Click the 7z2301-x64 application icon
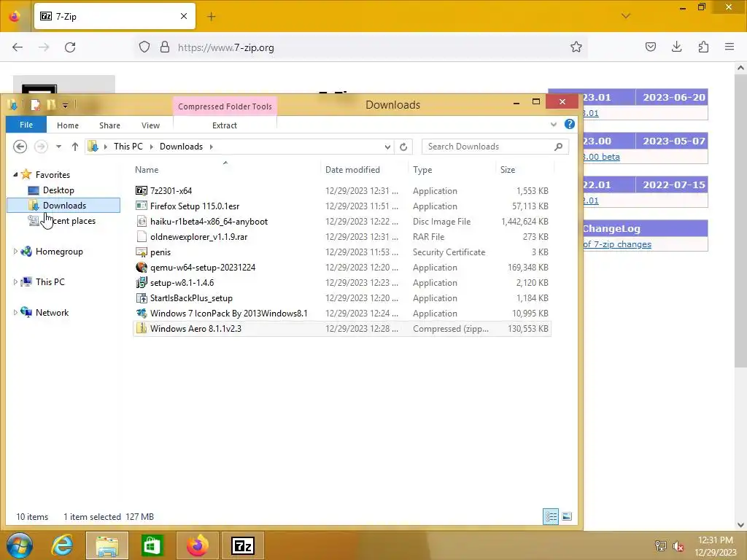This screenshot has height=560, width=747. point(141,191)
